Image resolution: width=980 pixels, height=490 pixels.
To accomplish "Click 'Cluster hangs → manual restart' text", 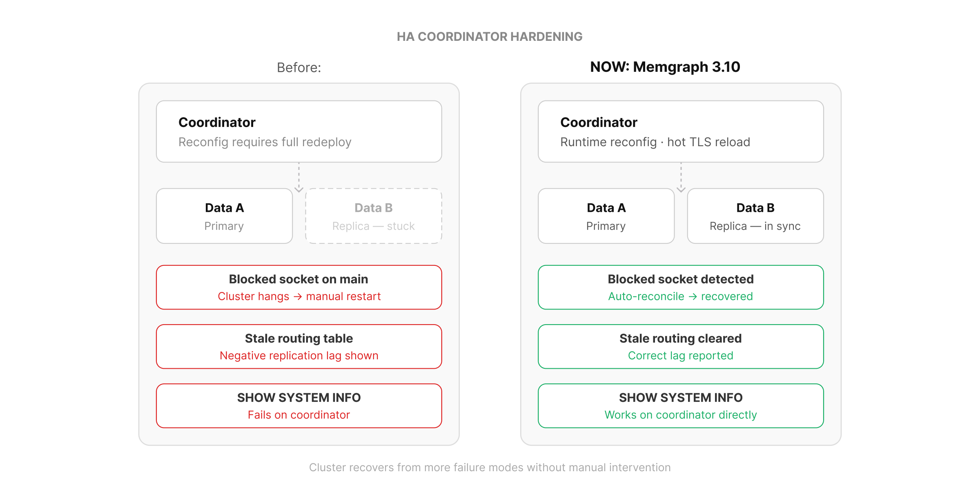I will 299,296.
